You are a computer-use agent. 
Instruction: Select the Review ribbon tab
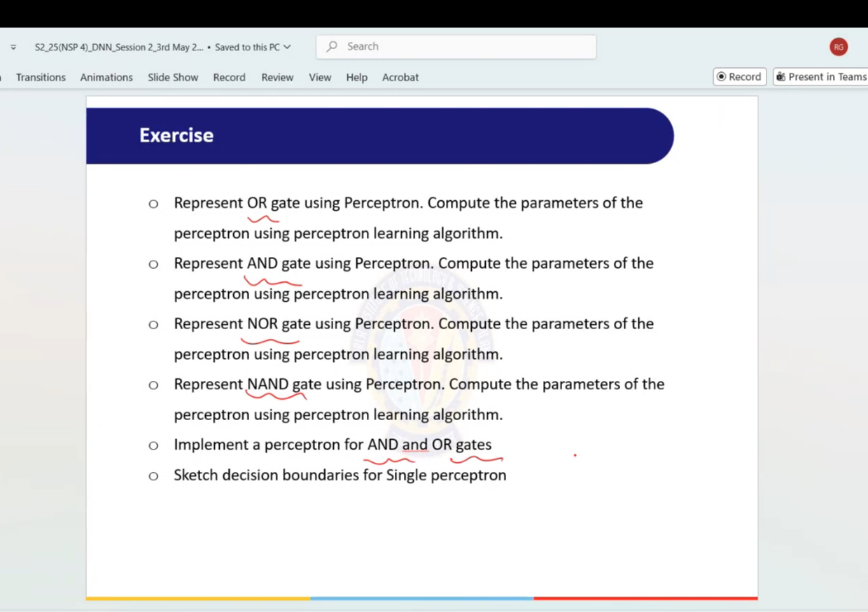(x=277, y=77)
